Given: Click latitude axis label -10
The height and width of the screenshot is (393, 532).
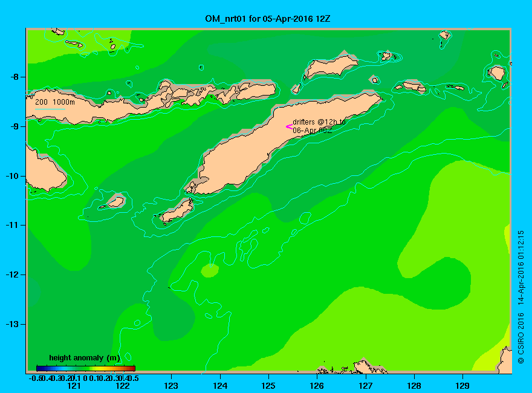Looking at the screenshot, I should [x=12, y=176].
